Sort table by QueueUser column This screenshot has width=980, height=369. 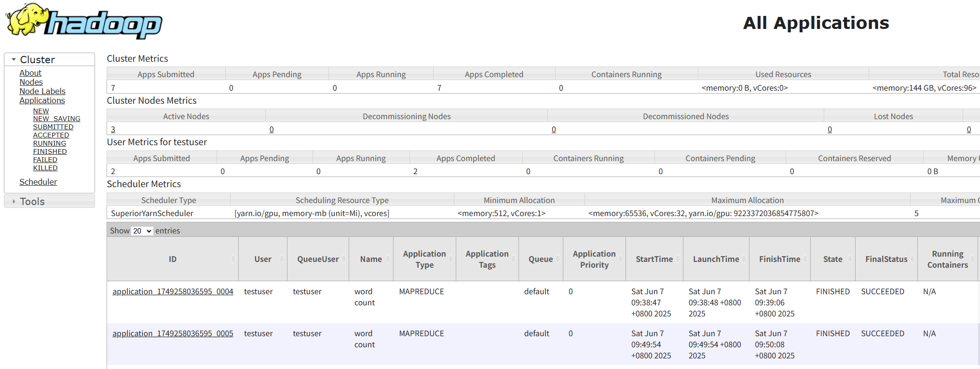(x=318, y=259)
